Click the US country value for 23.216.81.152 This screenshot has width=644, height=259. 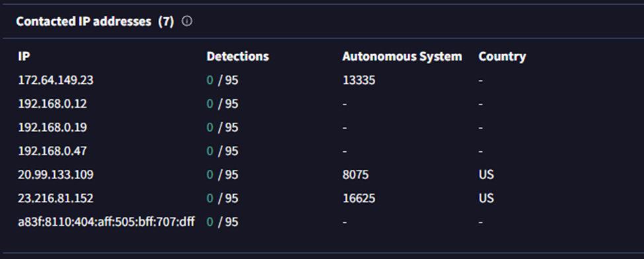486,198
